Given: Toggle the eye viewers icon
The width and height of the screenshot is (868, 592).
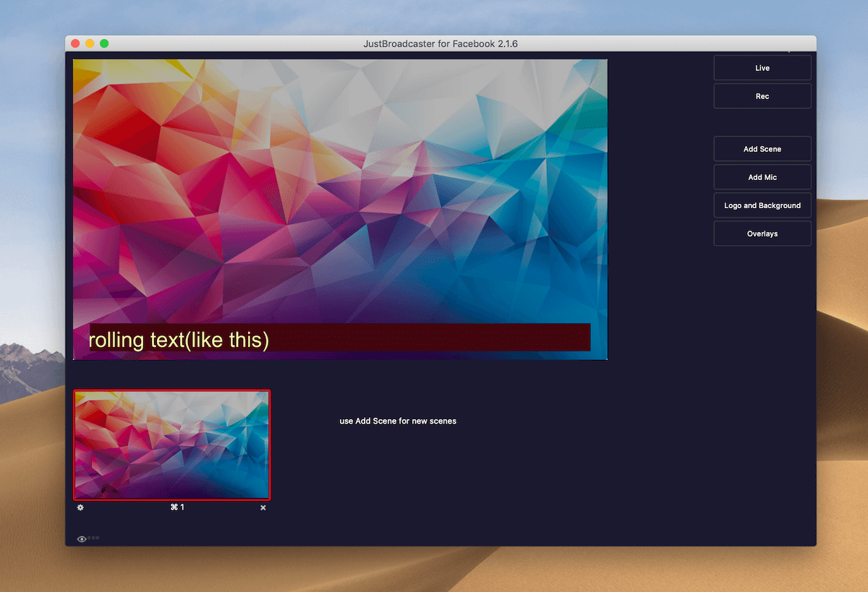Looking at the screenshot, I should click(x=82, y=539).
